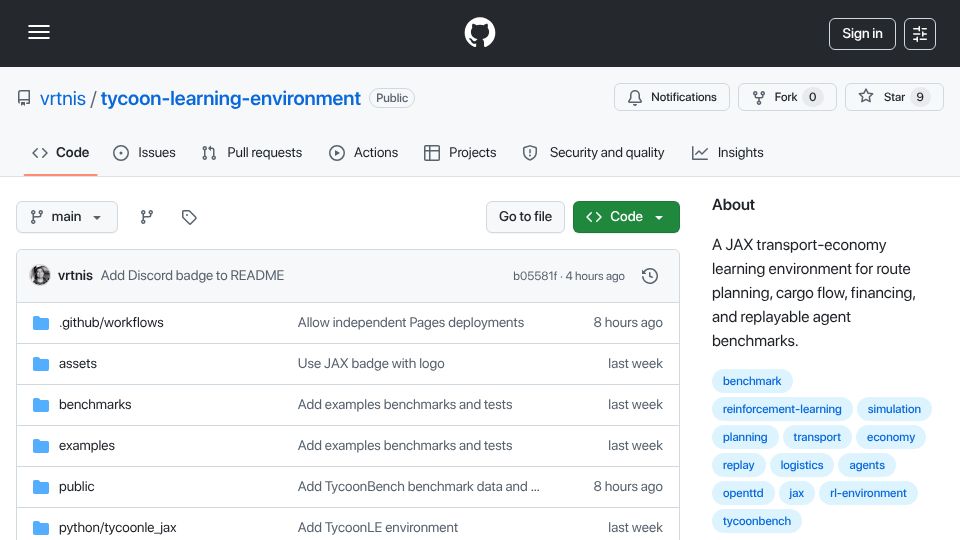Click folder icon beside examples
The width and height of the screenshot is (960, 540).
click(41, 446)
